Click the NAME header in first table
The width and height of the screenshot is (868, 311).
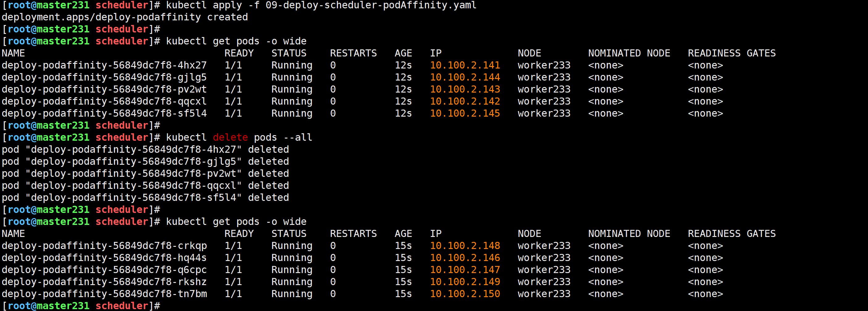pyautogui.click(x=13, y=53)
